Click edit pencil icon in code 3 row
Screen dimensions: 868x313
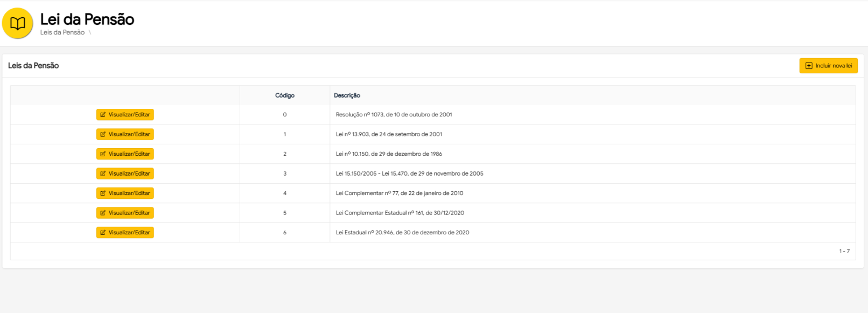tap(103, 173)
